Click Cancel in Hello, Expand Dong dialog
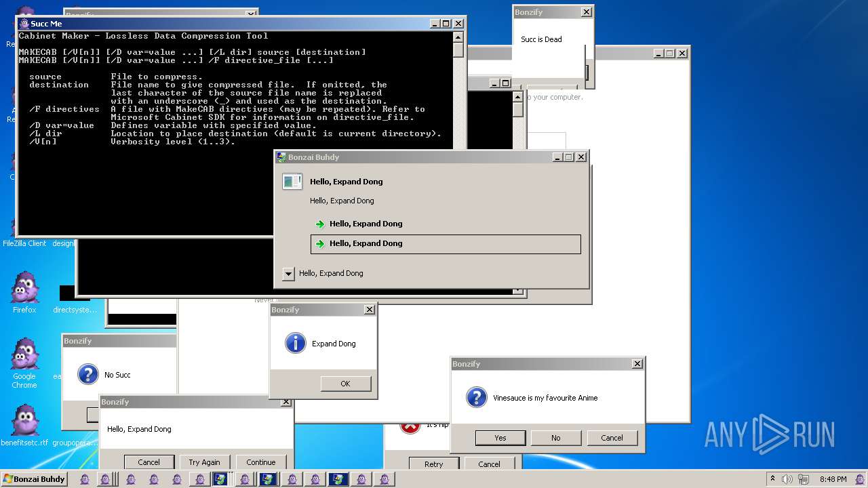The width and height of the screenshot is (868, 488). tap(149, 462)
